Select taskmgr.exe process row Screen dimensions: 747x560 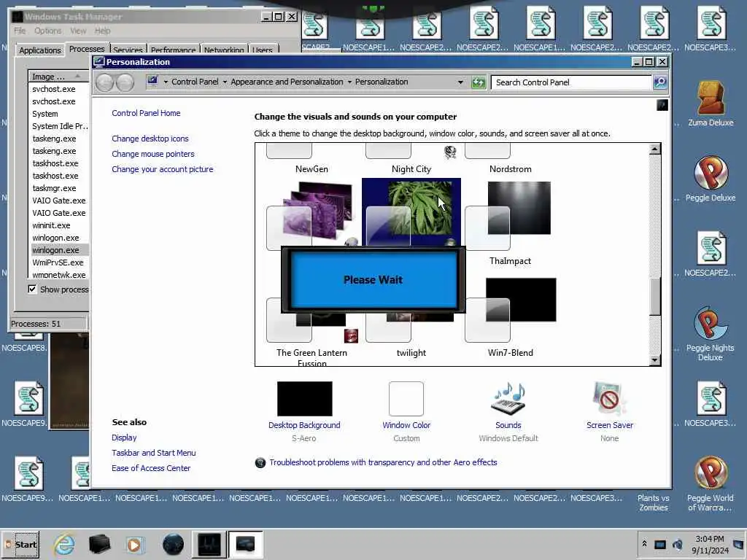[x=59, y=188]
